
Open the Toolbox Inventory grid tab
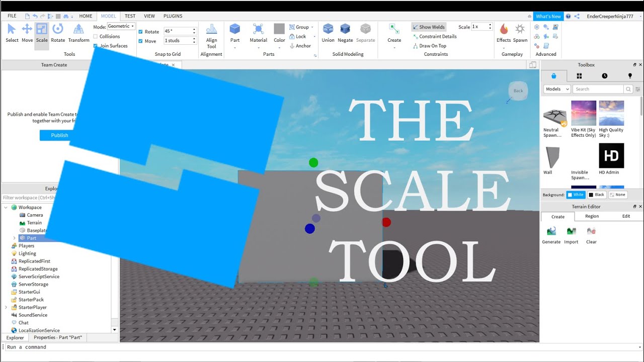tap(579, 76)
